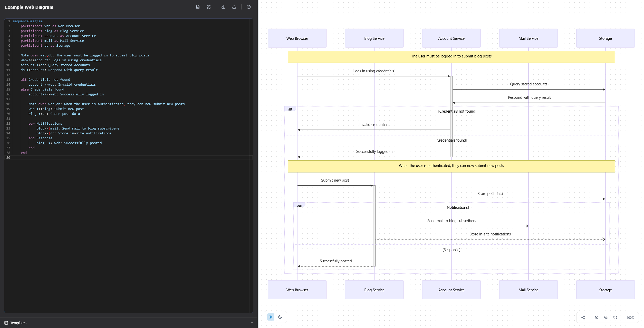
Task: Click code 'blog--)mail: Send mail to blog subscribers'
Action: (78, 128)
